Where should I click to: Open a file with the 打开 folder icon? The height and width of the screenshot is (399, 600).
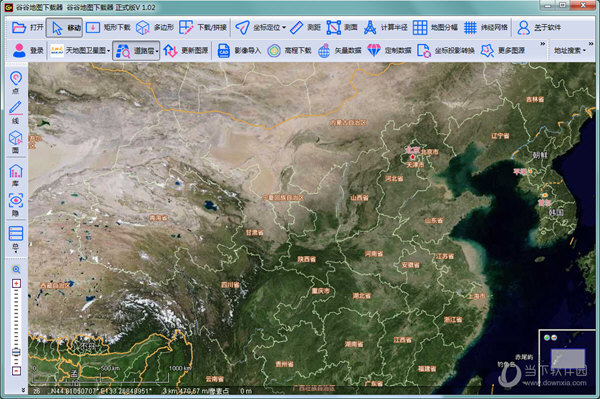pos(18,28)
